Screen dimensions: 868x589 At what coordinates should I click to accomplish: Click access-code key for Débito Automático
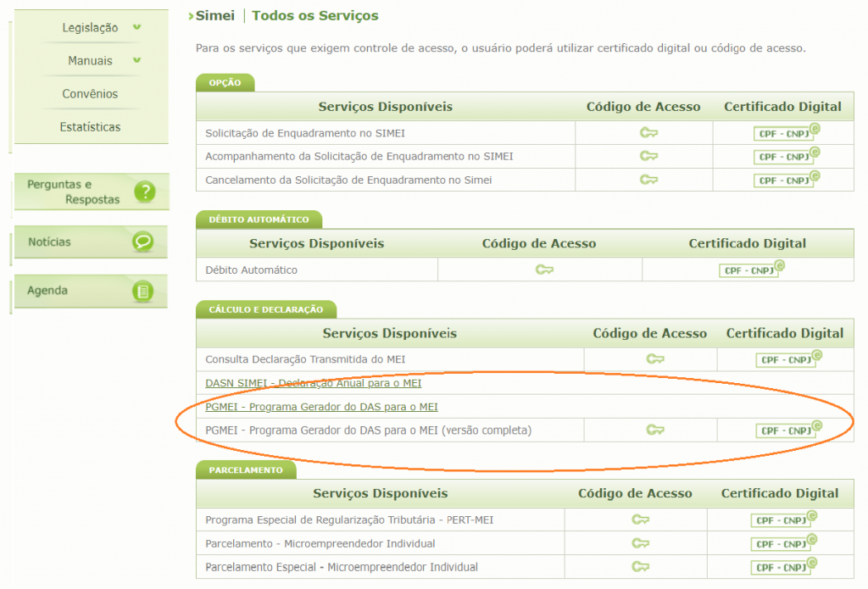(x=544, y=269)
